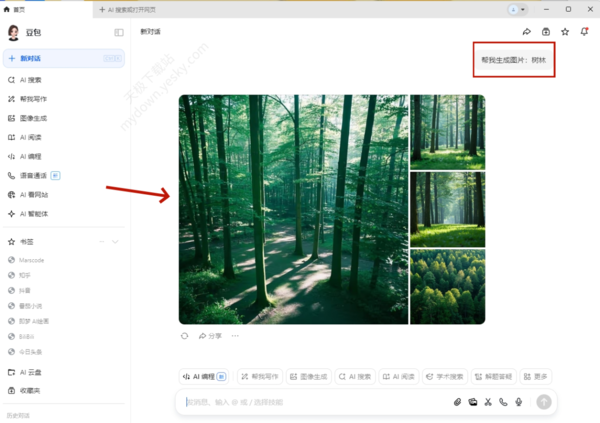This screenshot has height=423, width=600.
Task: Click the save-to-collection icon in the header
Action: (546, 32)
